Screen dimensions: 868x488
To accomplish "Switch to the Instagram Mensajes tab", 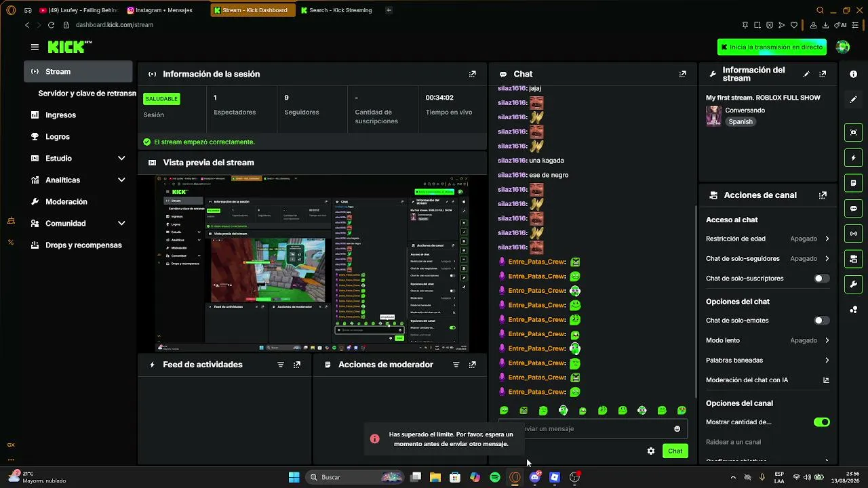I will click(x=165, y=10).
